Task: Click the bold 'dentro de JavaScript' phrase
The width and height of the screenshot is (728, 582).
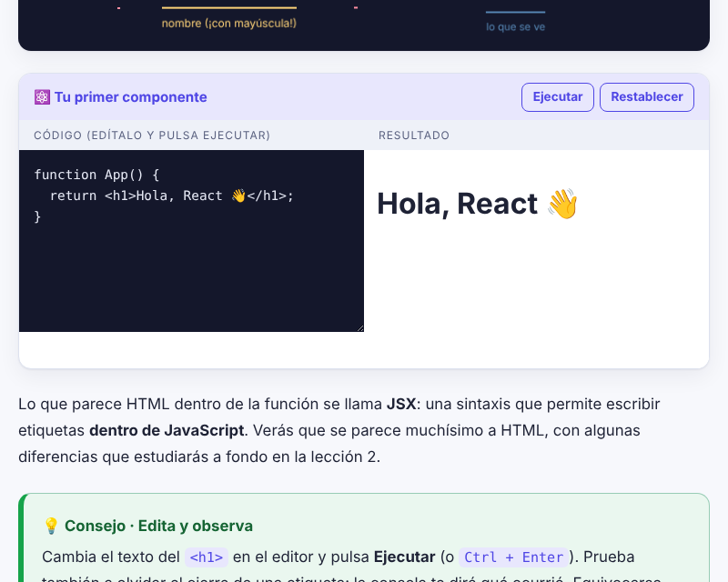Action: click(x=167, y=431)
